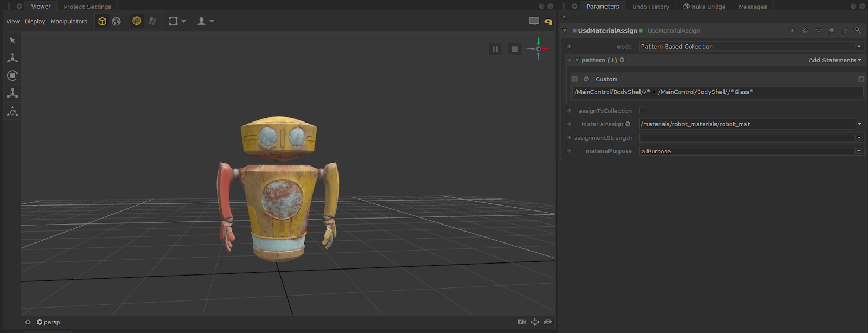Image resolution: width=868 pixels, height=333 pixels.
Task: Toggle the eye icon beside persp
Action: pos(28,322)
